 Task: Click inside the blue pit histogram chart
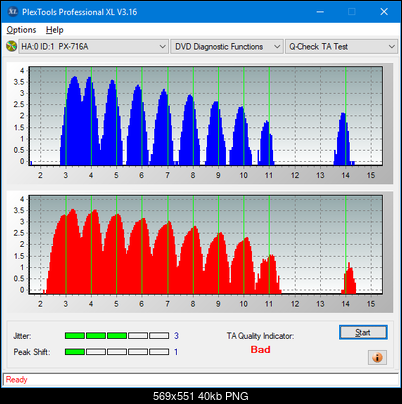tap(206, 116)
